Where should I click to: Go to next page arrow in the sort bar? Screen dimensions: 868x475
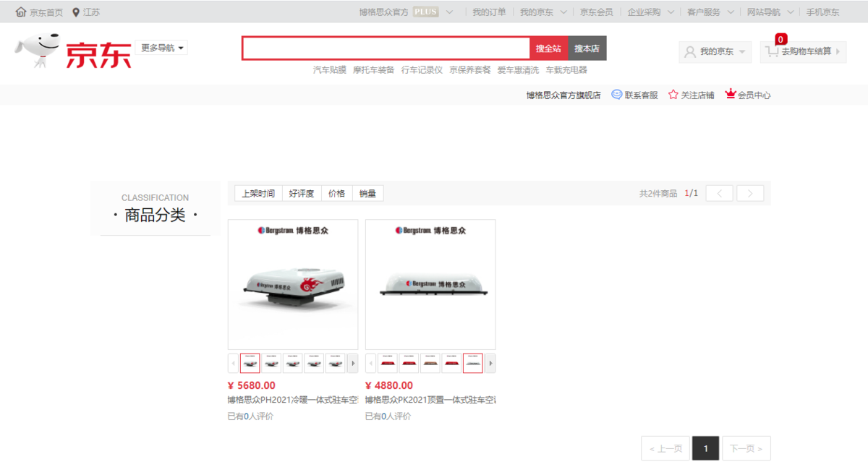(751, 193)
